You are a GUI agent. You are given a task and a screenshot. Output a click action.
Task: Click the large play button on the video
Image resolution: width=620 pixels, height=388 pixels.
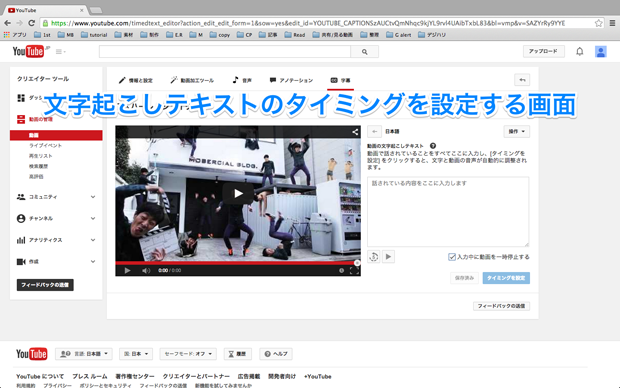[238, 193]
